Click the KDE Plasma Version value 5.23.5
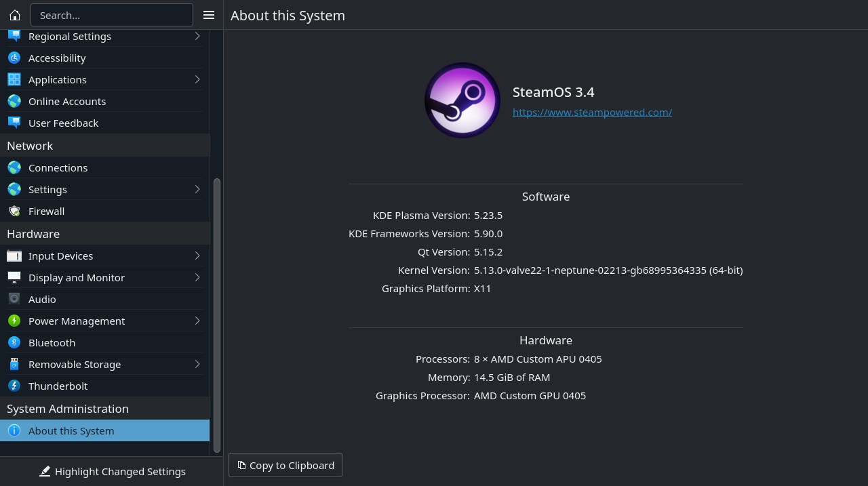Viewport: 868px width, 486px height. click(488, 215)
